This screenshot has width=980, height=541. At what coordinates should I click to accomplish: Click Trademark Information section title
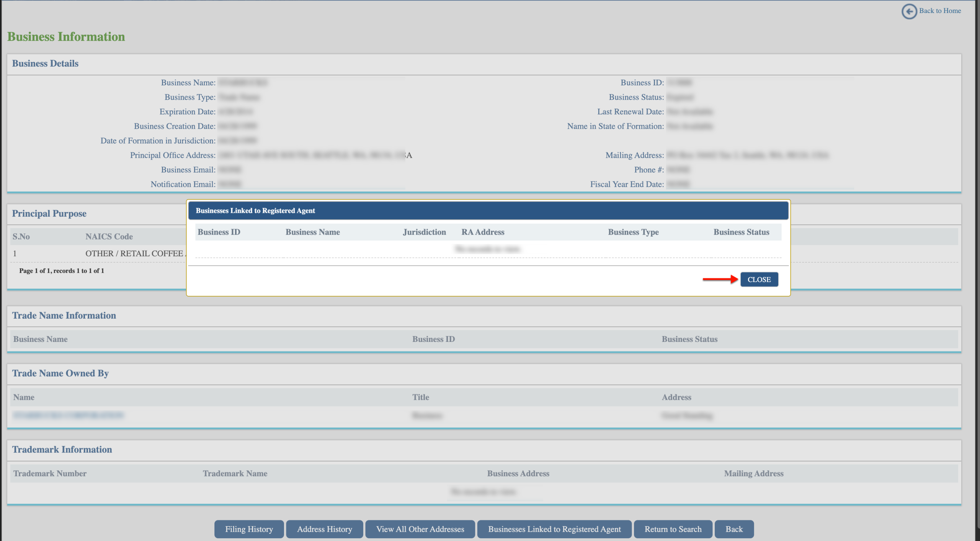pyautogui.click(x=62, y=449)
